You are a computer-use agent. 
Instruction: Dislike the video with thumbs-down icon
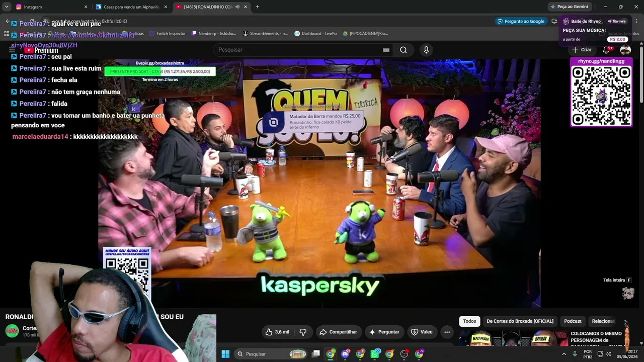303,332
